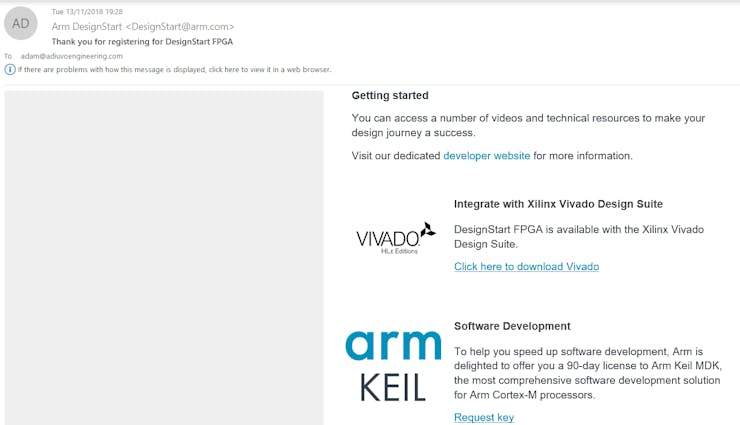
Task: Open the developer website link
Action: pyautogui.click(x=487, y=156)
